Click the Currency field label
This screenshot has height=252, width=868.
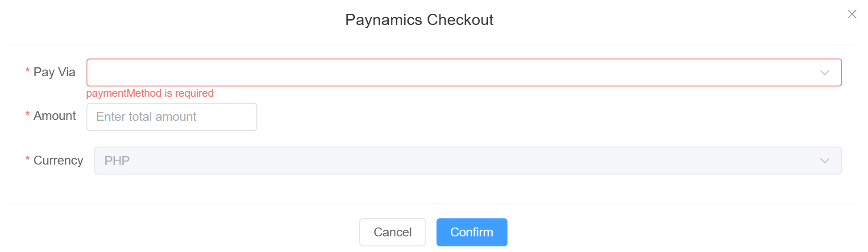coord(58,161)
